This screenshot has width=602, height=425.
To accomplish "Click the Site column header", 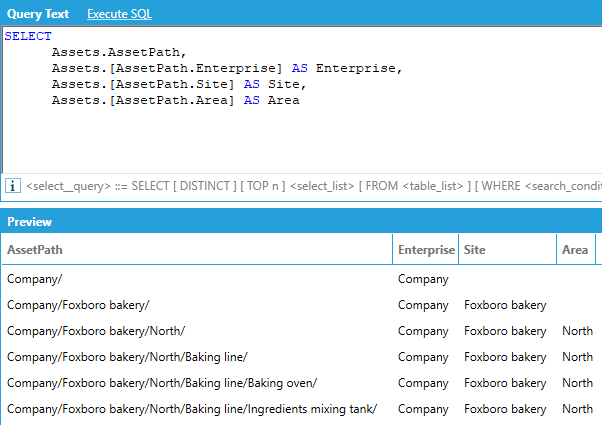I will (475, 249).
